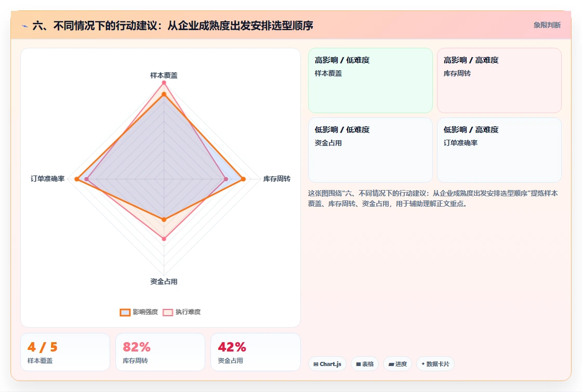Click the Chart.js chip's small icon
The image size is (582, 392).
(316, 364)
